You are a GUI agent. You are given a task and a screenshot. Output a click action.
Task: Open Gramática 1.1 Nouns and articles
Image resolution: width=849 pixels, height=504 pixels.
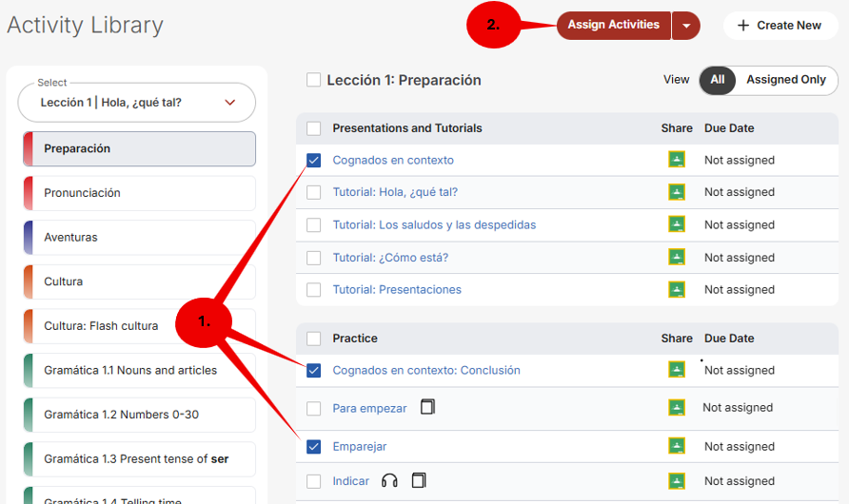pos(140,371)
